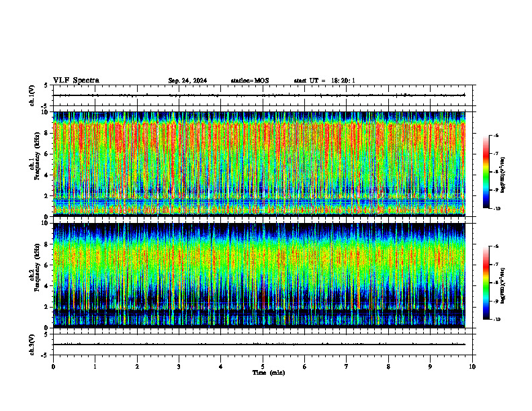Click the '4' tick on the time axis

pos(221,367)
